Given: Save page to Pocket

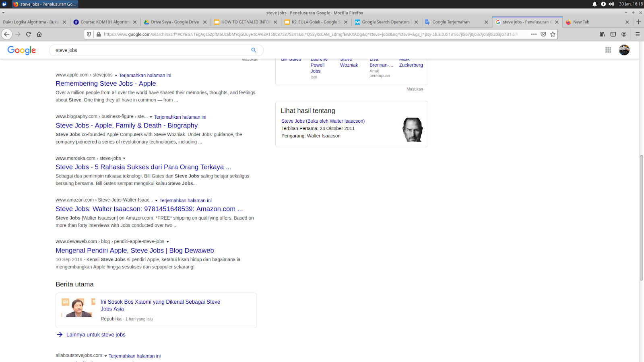Looking at the screenshot, I should [543, 34].
